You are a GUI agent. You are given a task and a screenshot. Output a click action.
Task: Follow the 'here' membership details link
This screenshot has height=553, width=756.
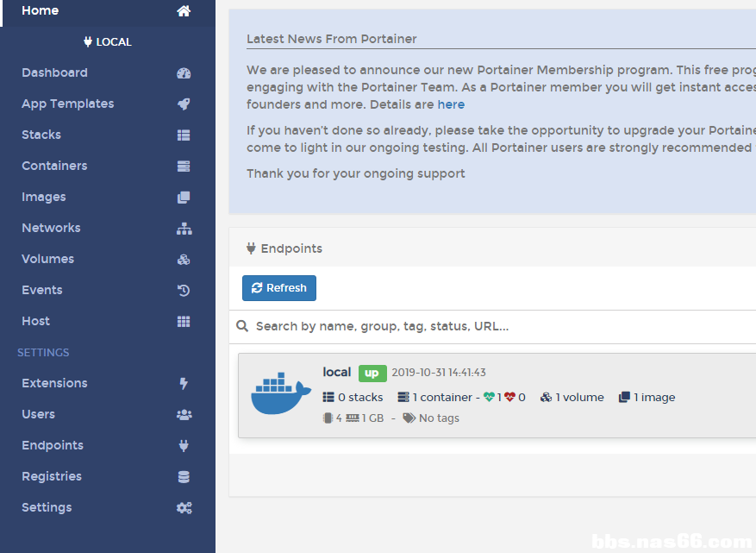[x=451, y=104]
